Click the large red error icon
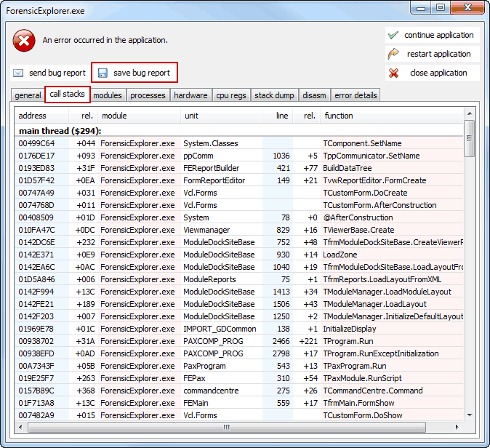The image size is (490, 448). pyautogui.click(x=24, y=41)
